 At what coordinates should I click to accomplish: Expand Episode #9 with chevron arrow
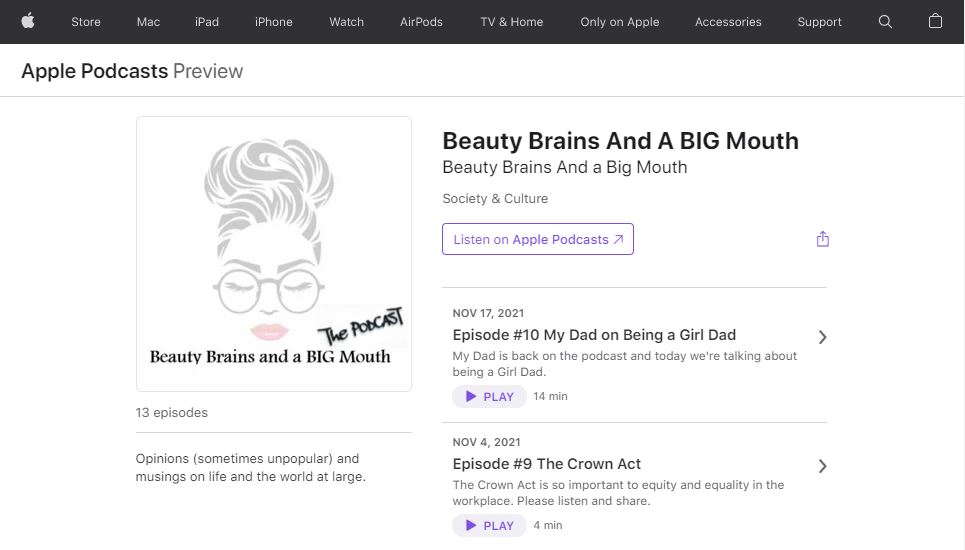click(x=822, y=466)
